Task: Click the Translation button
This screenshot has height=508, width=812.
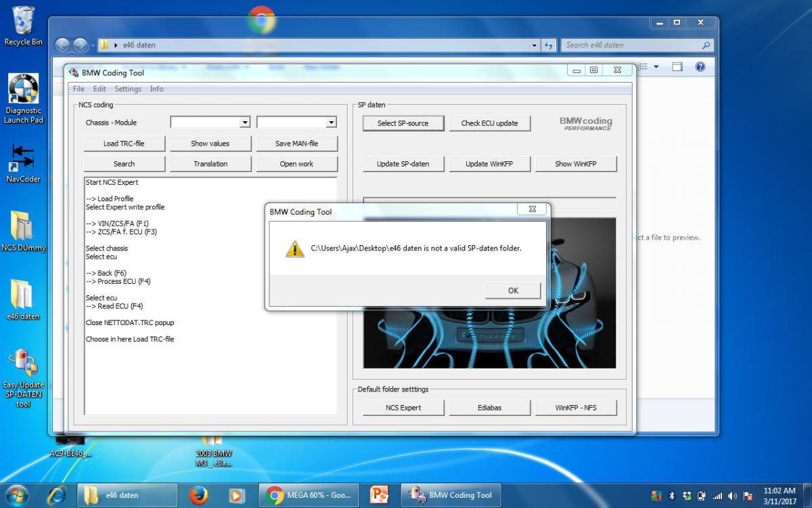Action: [x=210, y=164]
